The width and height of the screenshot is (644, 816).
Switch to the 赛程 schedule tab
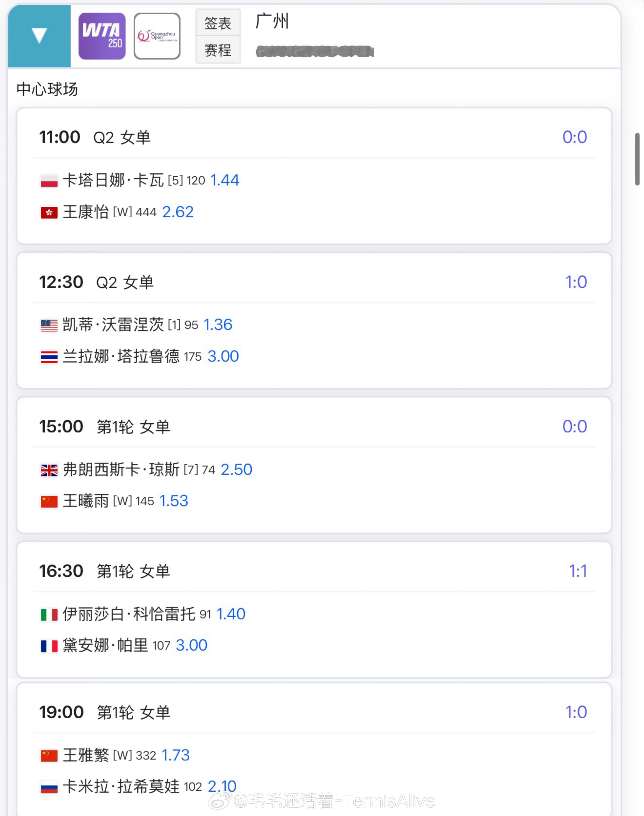click(218, 50)
